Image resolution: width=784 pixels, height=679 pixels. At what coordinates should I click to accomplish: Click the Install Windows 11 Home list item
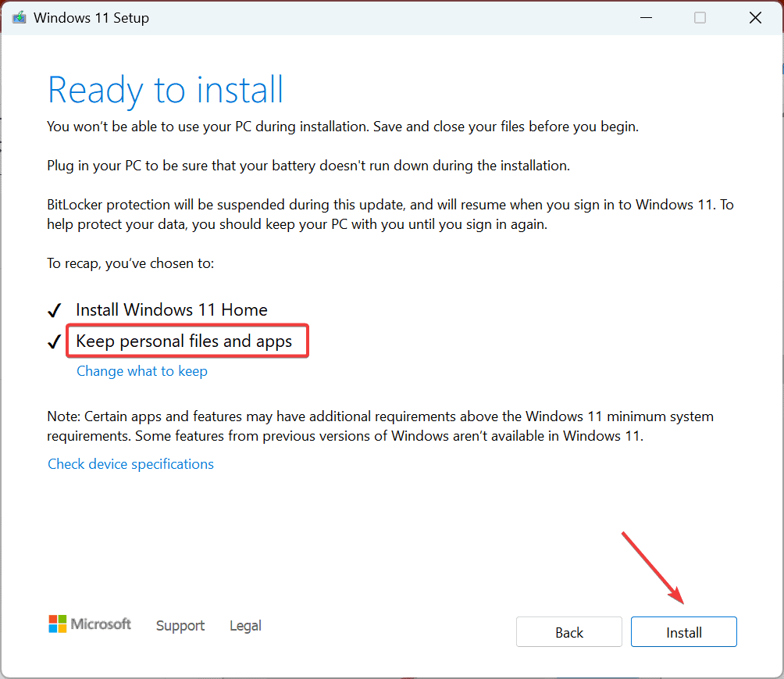tap(171, 309)
